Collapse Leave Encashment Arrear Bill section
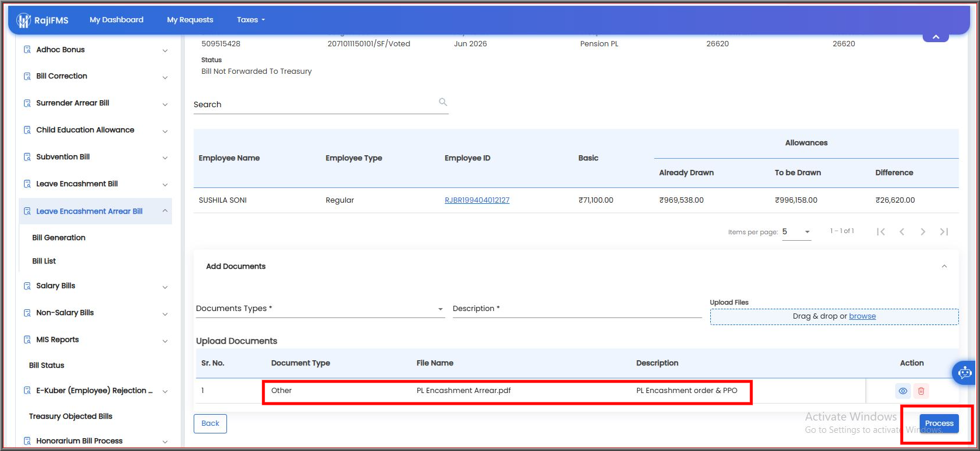 point(165,211)
